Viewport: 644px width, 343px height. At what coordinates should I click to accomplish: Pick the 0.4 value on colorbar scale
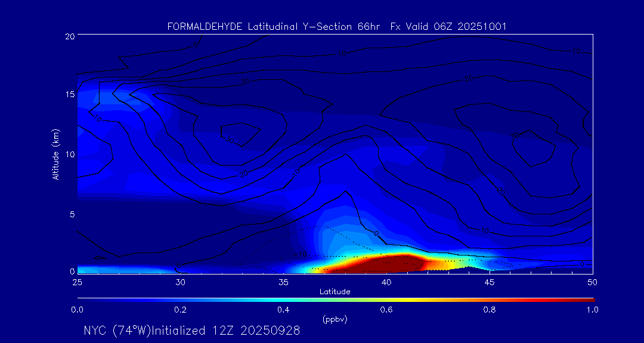click(x=283, y=310)
